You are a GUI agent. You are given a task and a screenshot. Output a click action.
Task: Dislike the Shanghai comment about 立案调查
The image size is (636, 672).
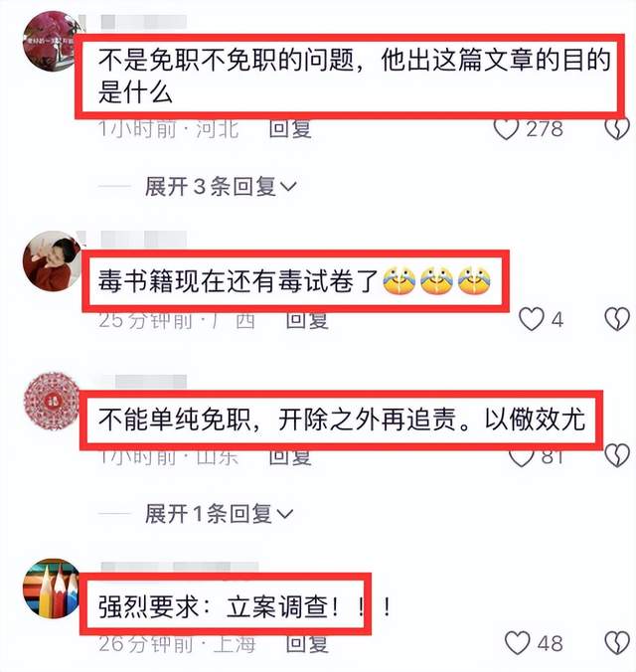point(617,643)
